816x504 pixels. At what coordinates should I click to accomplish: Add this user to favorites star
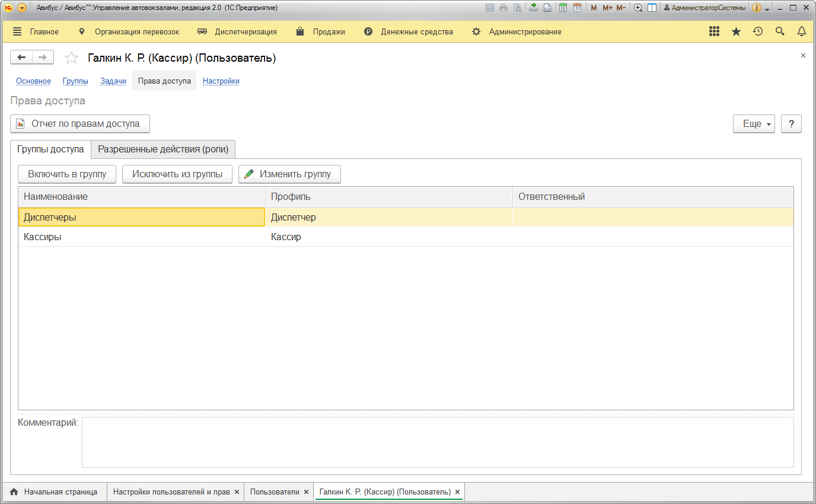71,58
